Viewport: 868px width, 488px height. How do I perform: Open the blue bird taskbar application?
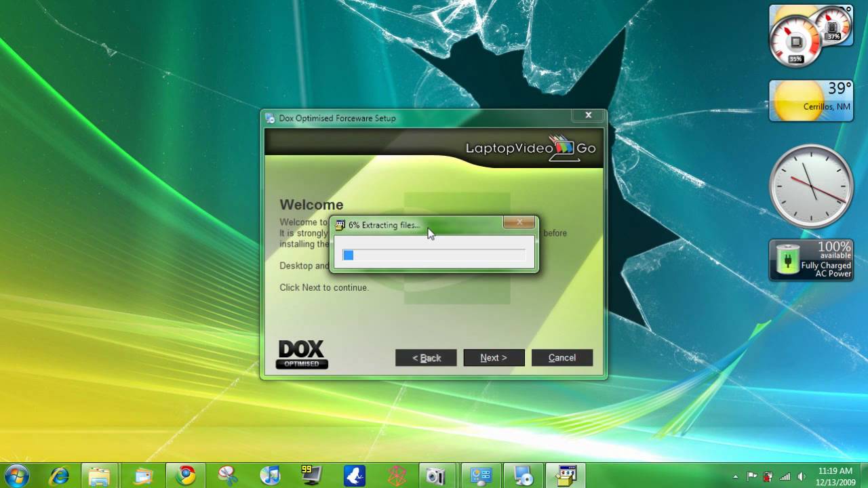point(354,476)
